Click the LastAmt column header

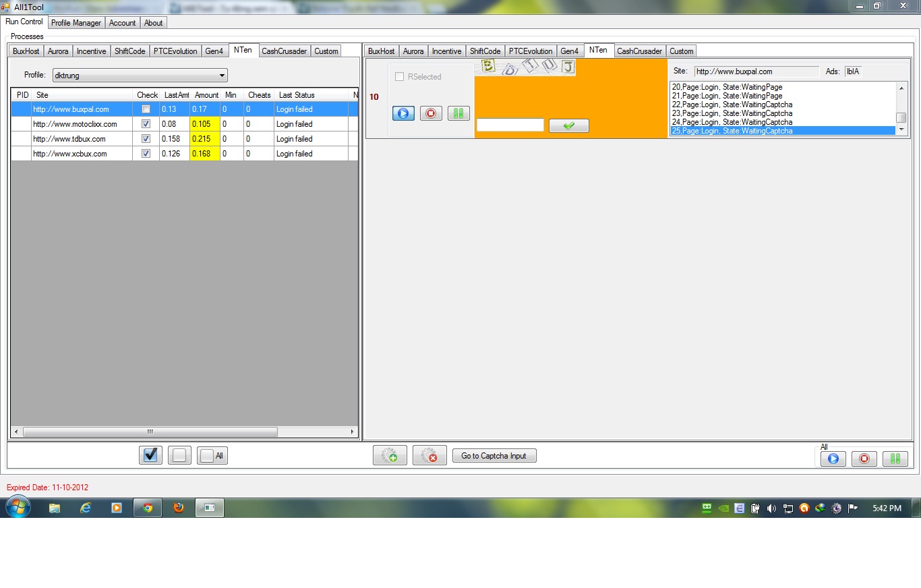click(x=175, y=95)
